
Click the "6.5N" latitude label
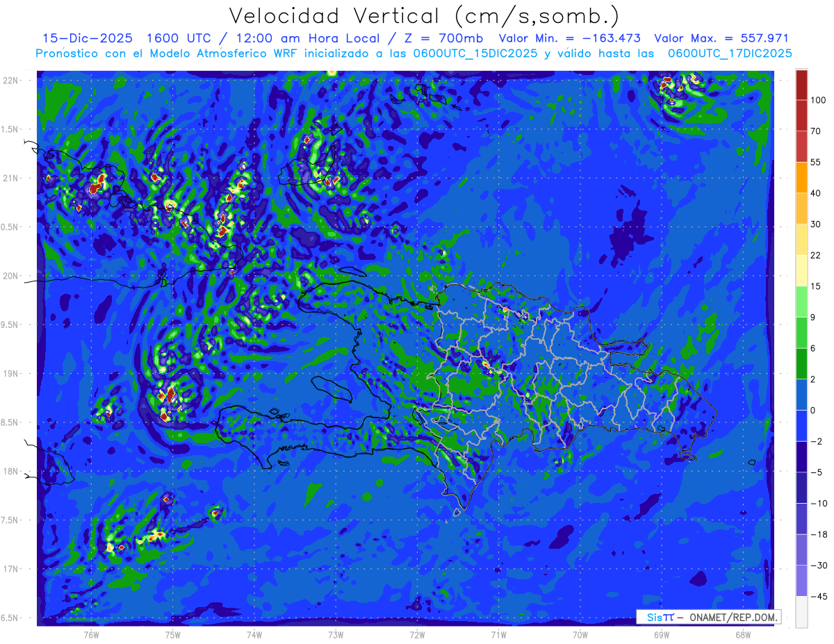pos(11,618)
